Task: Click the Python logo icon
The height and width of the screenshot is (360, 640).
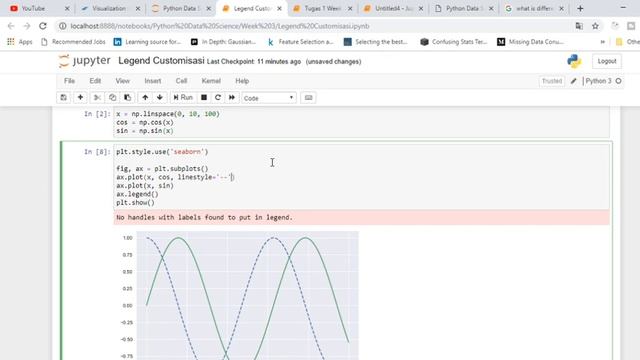Action: 574,61
